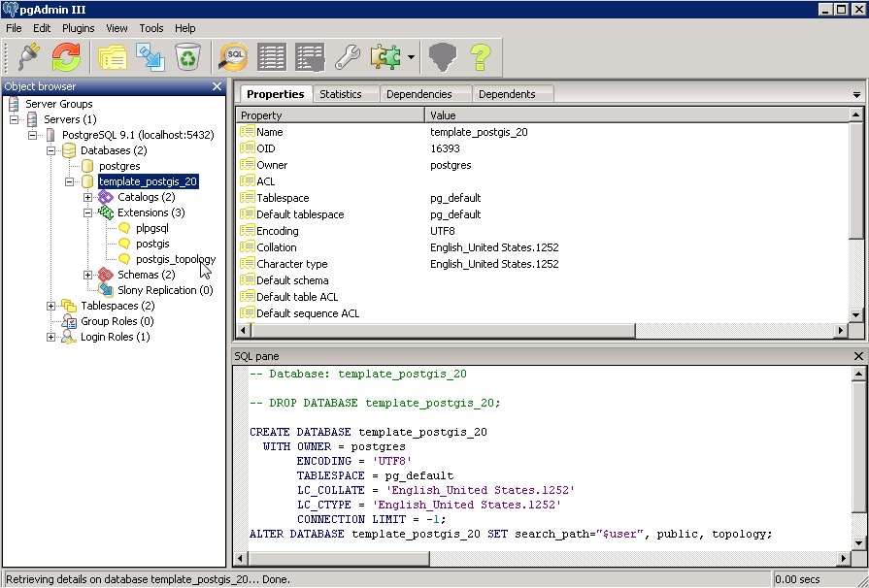Click the right arrow of the properties horizontal scrollbar

click(x=841, y=331)
